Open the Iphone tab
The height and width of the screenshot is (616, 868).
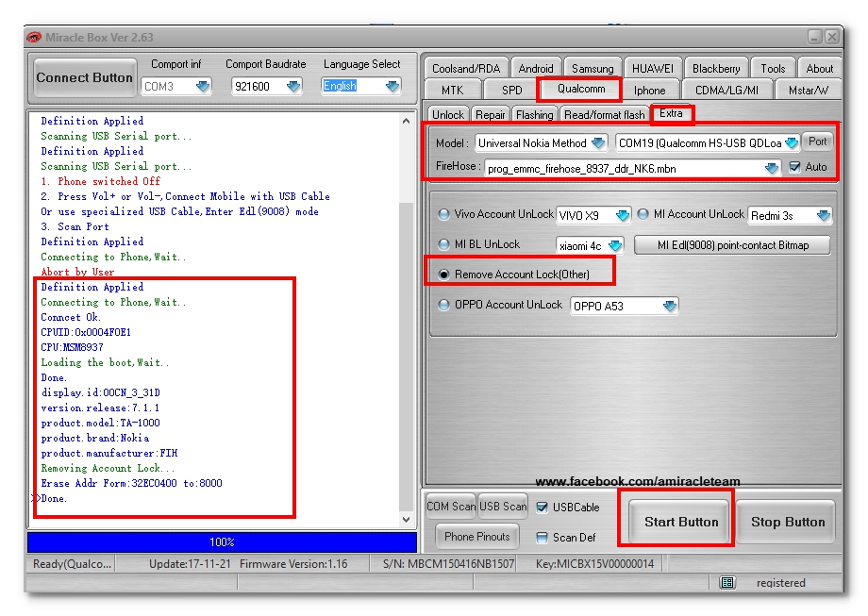coord(649,90)
